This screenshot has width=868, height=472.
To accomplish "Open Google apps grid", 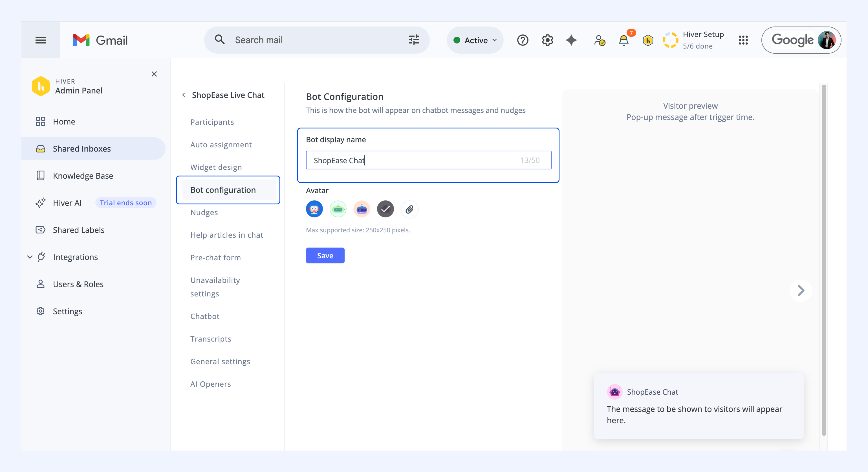I will coord(743,40).
